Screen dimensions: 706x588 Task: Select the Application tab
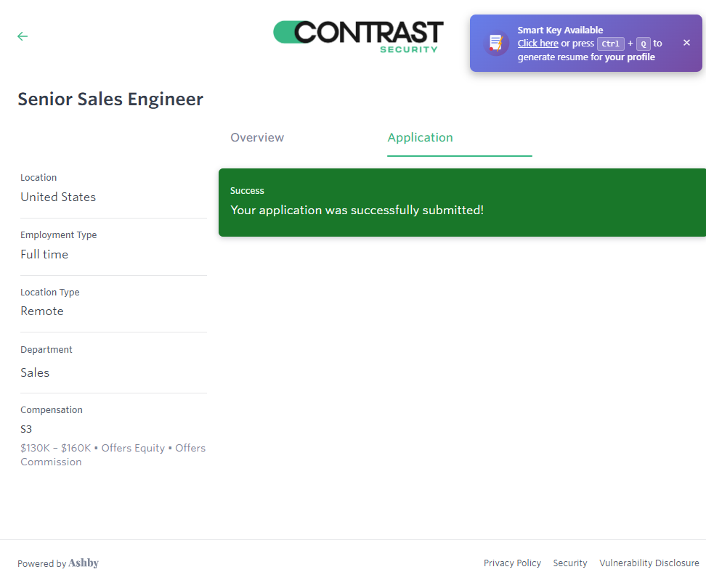click(420, 138)
